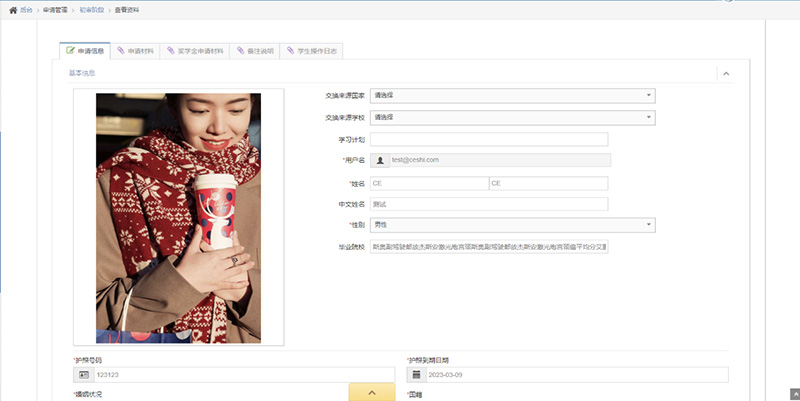Image resolution: width=800 pixels, height=401 pixels.
Task: Click the 初审阶段 breadcrumb link
Action: [x=94, y=9]
